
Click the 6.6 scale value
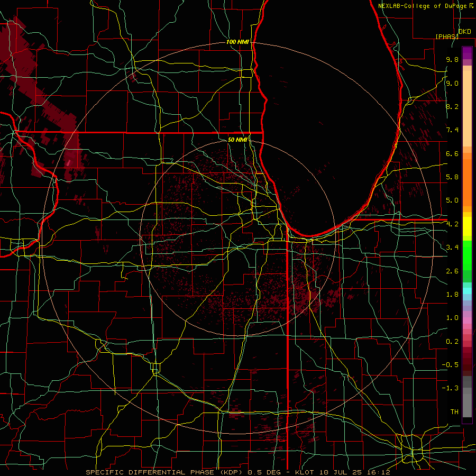click(452, 153)
